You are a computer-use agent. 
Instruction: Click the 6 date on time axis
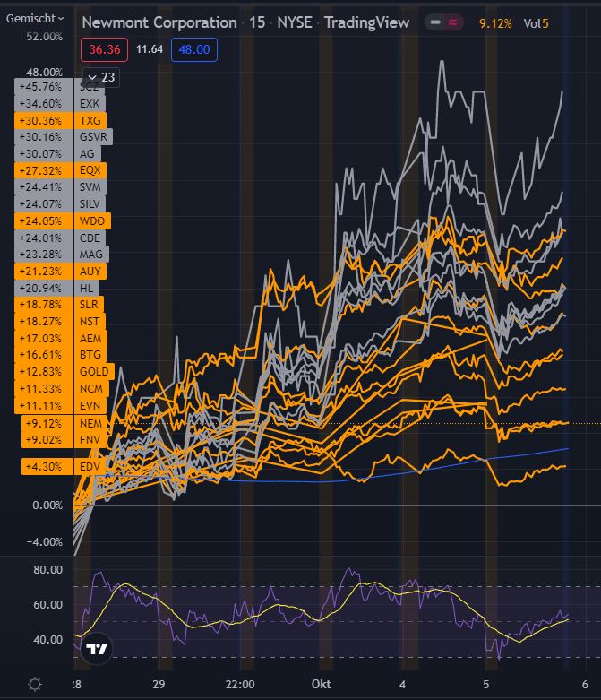(585, 684)
